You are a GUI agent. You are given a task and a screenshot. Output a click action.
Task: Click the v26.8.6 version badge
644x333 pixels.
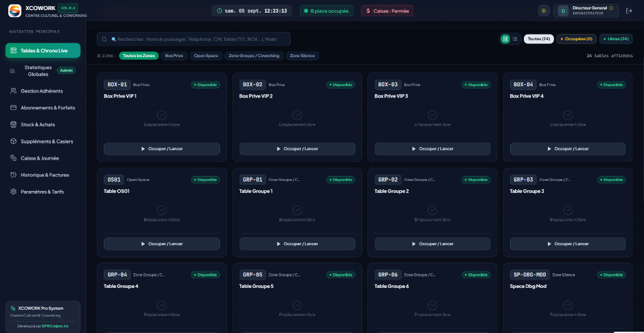pyautogui.click(x=68, y=8)
